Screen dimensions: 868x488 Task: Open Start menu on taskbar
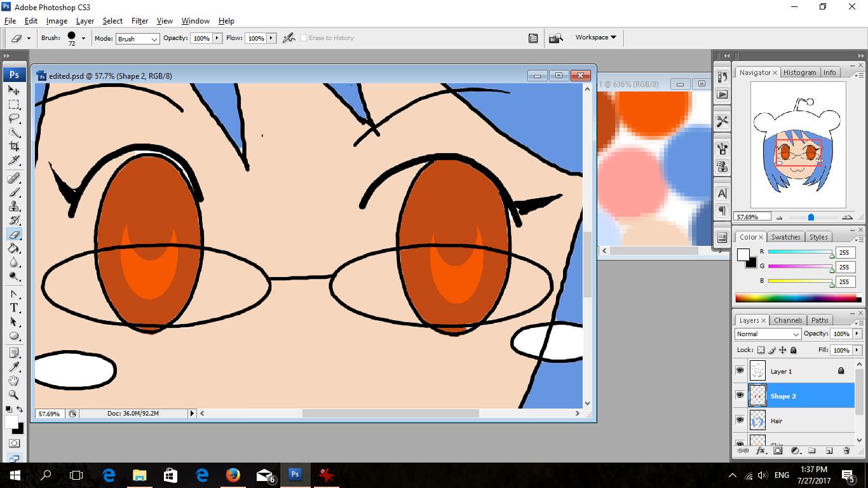[15, 475]
